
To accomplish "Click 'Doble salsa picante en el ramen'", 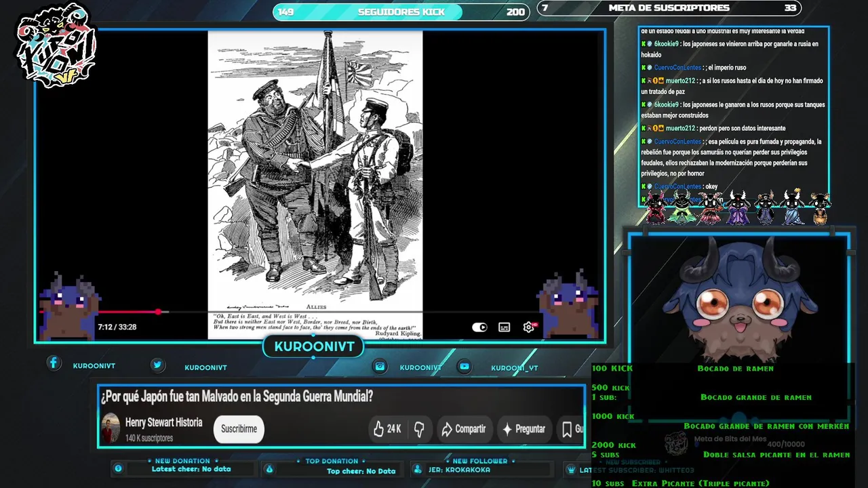I will click(776, 455).
